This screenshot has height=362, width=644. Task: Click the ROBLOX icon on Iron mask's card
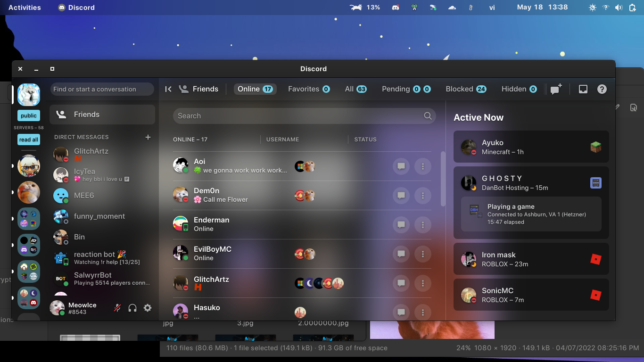[x=595, y=259]
